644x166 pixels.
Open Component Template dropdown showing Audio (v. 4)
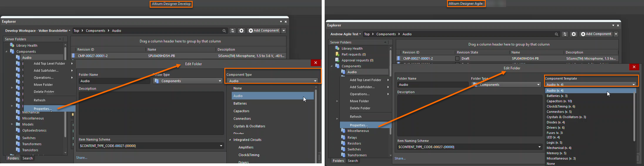(590, 85)
